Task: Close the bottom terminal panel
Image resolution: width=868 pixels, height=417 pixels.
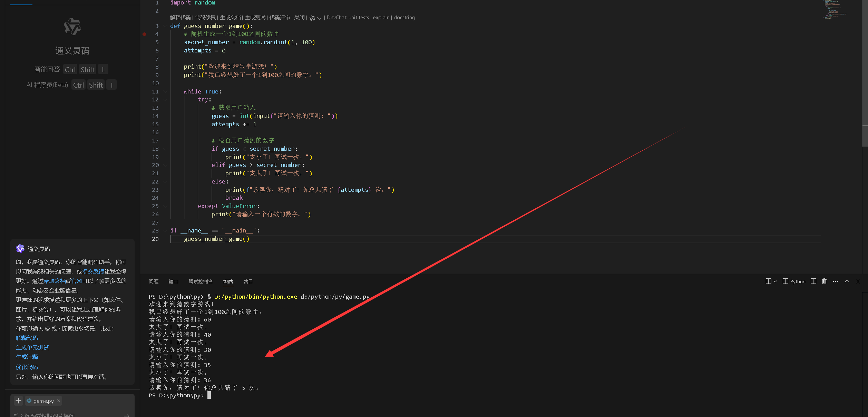Action: [x=858, y=281]
